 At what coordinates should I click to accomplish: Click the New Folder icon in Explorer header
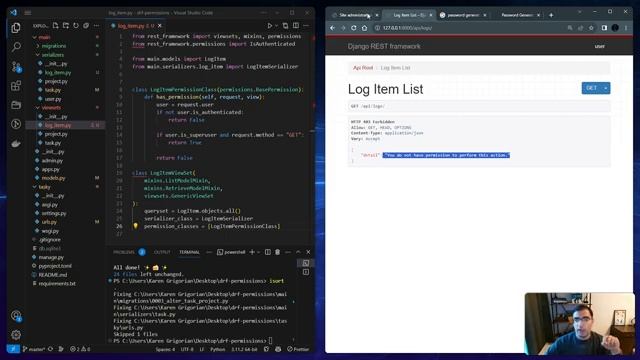[x=66, y=26]
